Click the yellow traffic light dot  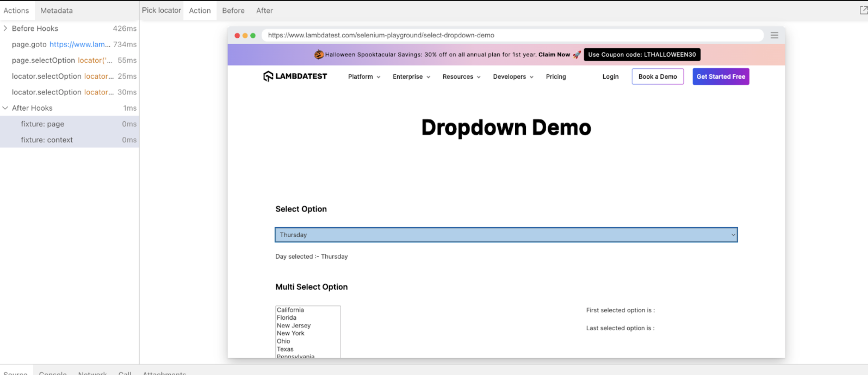[245, 35]
